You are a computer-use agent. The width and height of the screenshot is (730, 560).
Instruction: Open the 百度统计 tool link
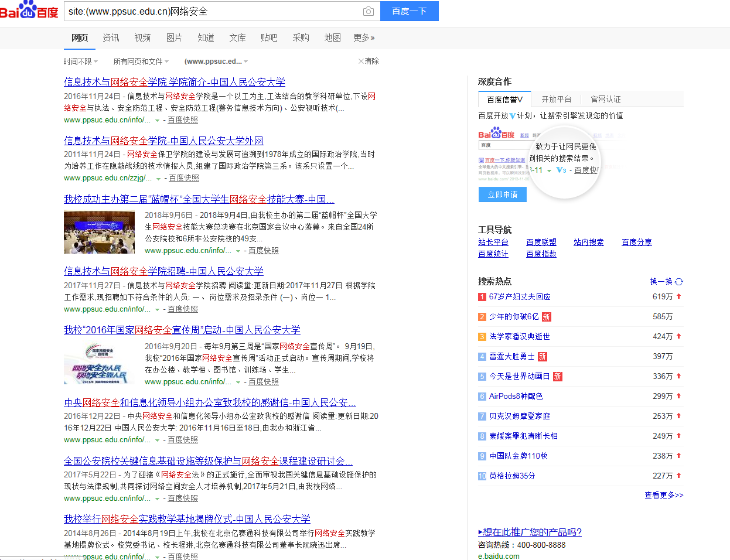pyautogui.click(x=493, y=254)
